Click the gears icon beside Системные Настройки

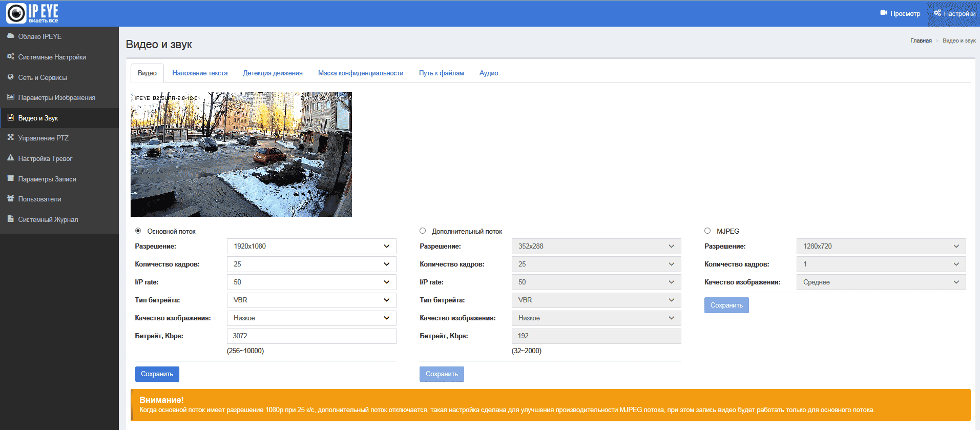point(10,56)
